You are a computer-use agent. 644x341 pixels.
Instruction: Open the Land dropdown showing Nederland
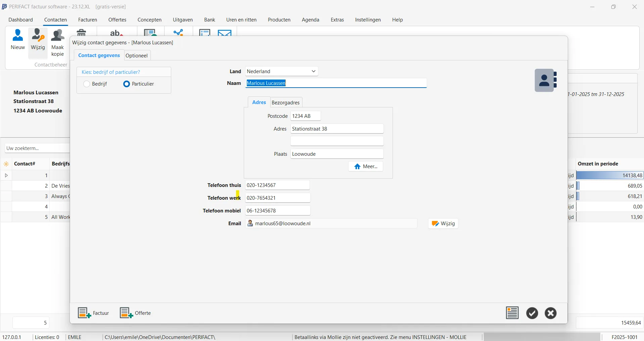coord(281,71)
